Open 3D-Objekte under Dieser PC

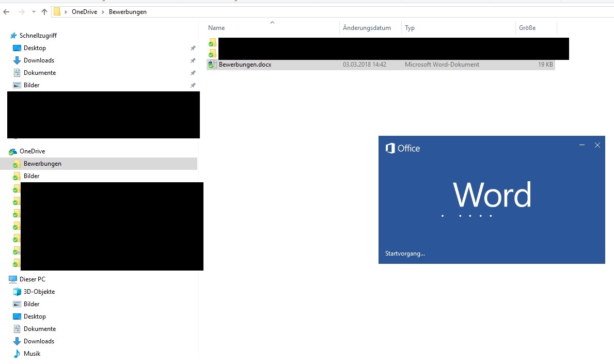click(39, 292)
